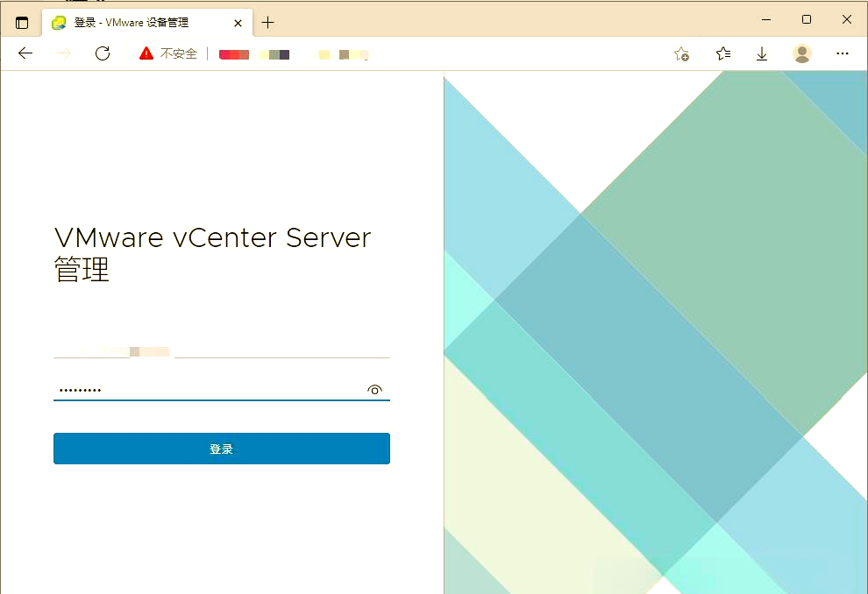The image size is (868, 594).
Task: Navigate back using the back arrow
Action: click(25, 53)
